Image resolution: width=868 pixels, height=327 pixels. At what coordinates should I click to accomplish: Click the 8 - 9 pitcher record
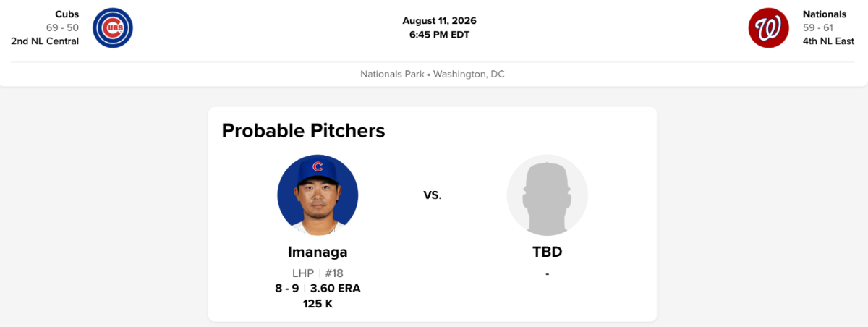(x=286, y=289)
